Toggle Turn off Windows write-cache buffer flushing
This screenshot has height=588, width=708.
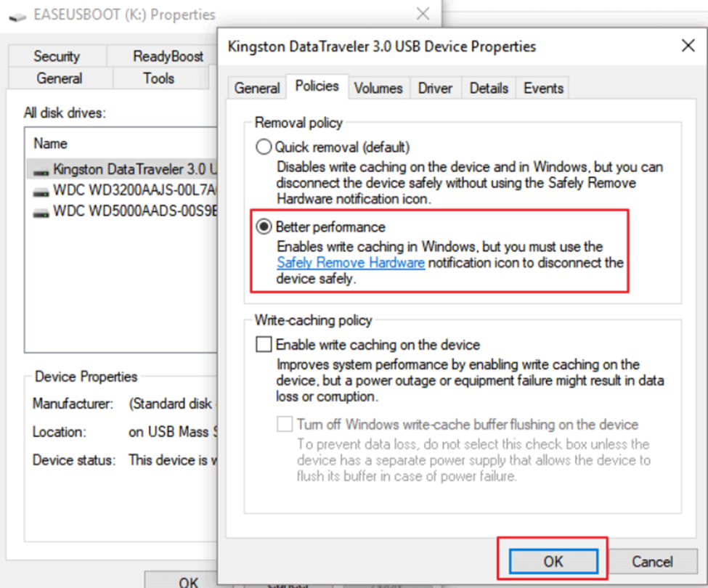(285, 424)
